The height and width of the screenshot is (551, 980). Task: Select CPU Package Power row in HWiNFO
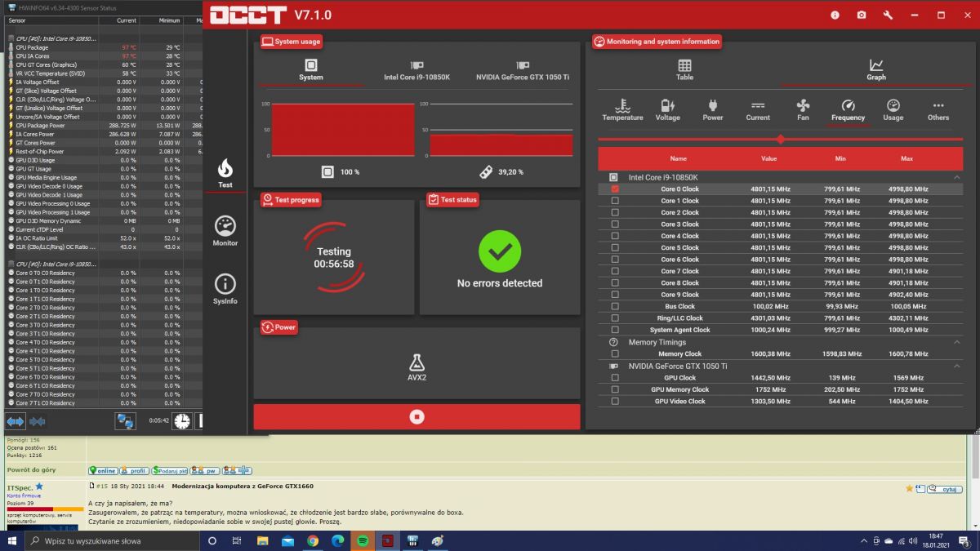(x=105, y=126)
